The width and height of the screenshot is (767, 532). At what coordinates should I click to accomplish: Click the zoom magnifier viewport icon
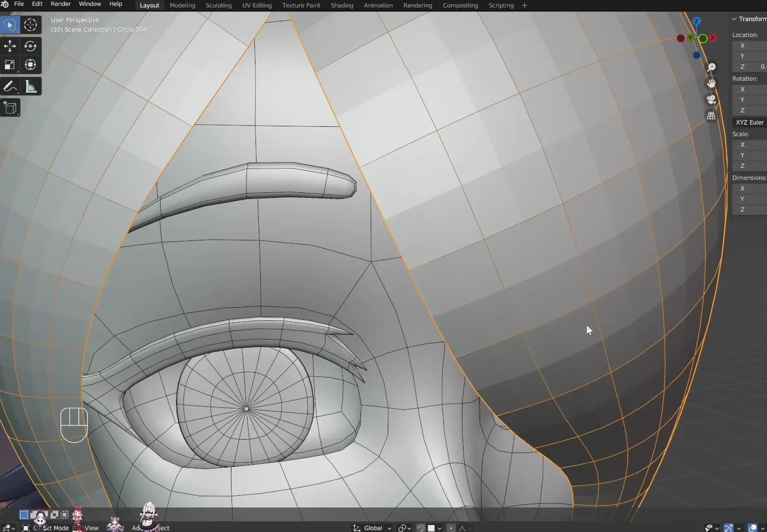[711, 67]
